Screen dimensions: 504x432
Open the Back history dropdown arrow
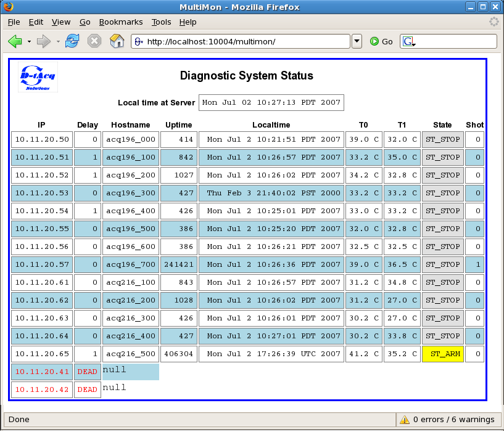pyautogui.click(x=29, y=41)
